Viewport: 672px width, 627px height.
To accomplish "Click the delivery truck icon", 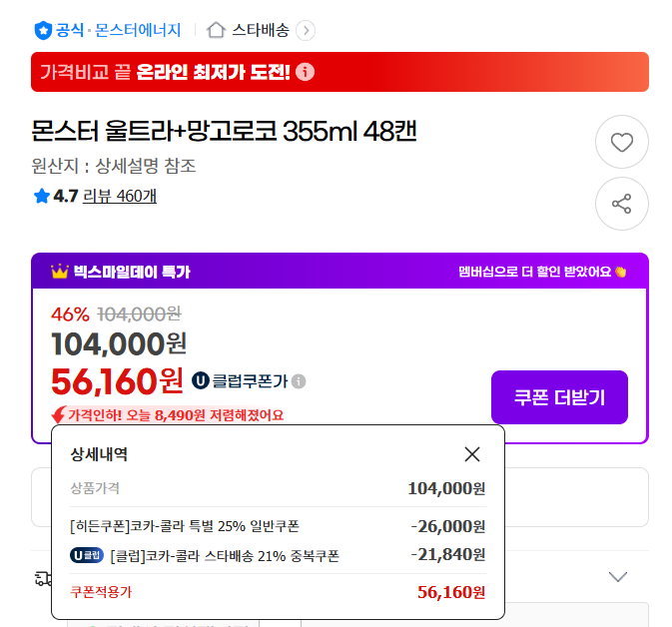I will 43,577.
